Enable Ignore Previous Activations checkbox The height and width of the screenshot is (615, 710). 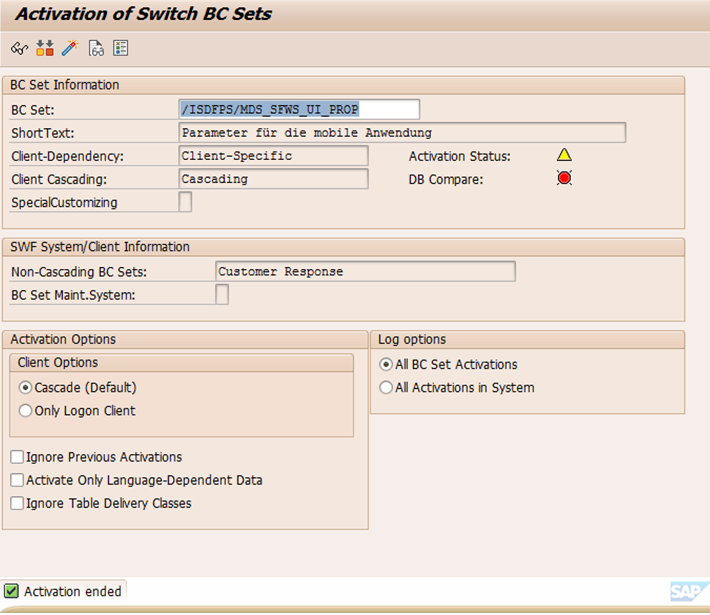click(17, 457)
